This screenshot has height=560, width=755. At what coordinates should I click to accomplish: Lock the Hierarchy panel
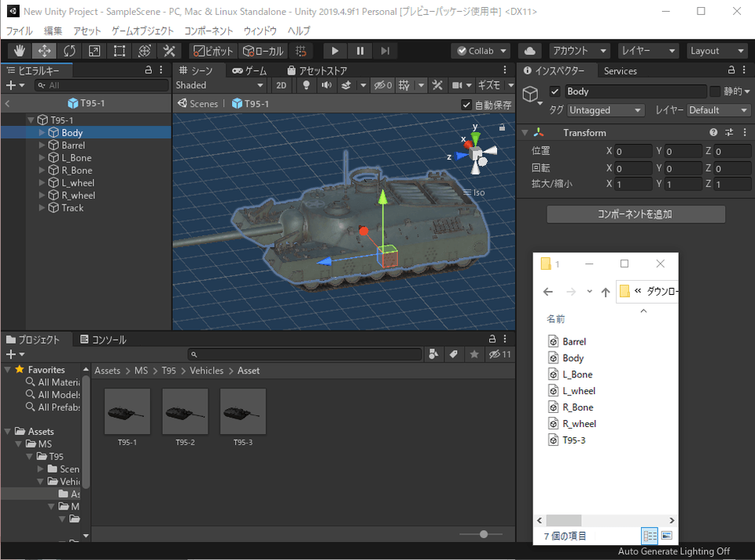coord(149,70)
